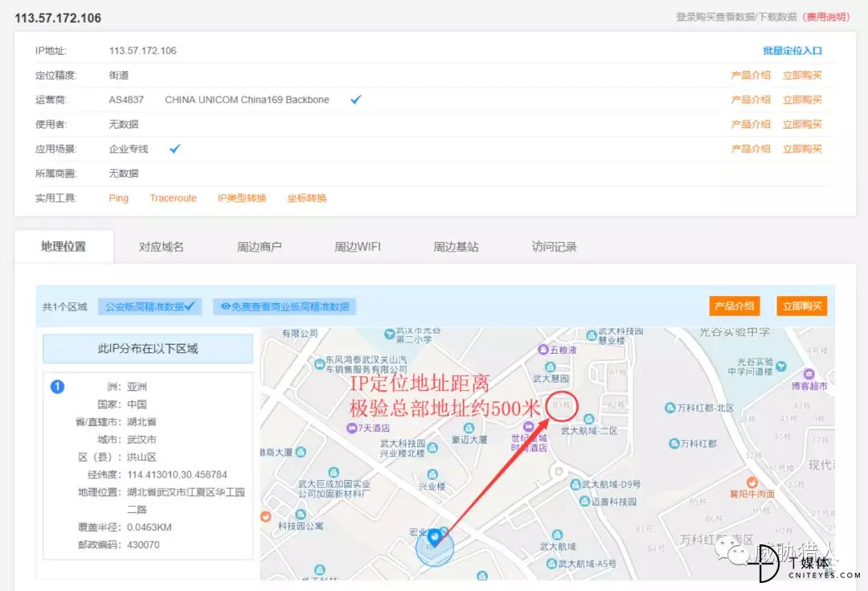Image resolution: width=868 pixels, height=591 pixels.
Task: Click the 万科红郡-北区 map marker
Action: tap(669, 407)
